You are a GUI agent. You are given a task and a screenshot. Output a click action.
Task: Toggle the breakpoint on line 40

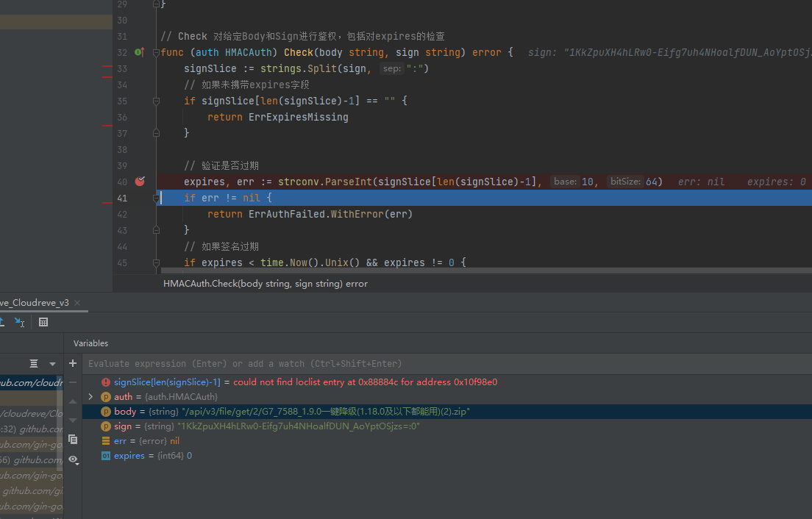140,181
